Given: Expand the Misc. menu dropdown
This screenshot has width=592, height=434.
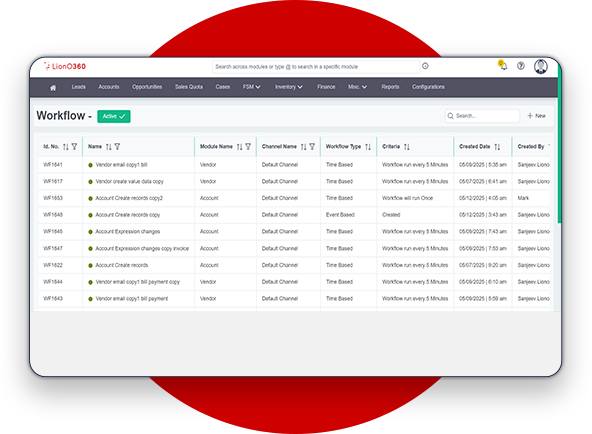Looking at the screenshot, I should tap(357, 87).
